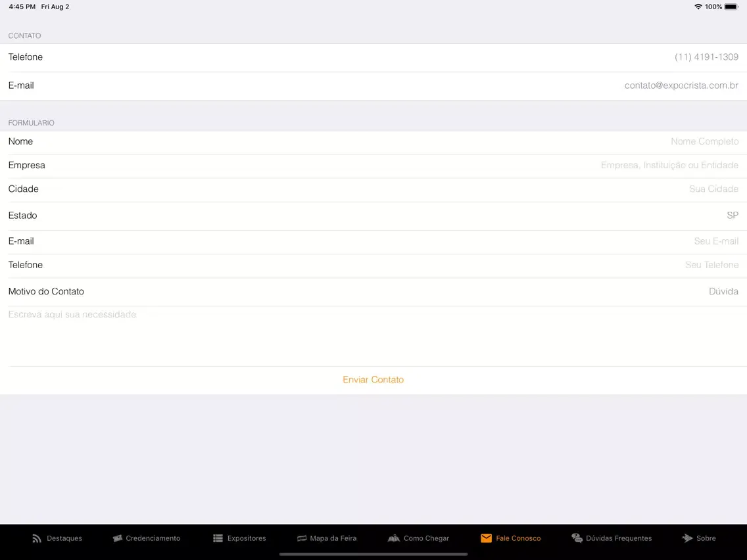Viewport: 747px width, 560px height.
Task: Email contato@expocrista.com.br
Action: (681, 85)
